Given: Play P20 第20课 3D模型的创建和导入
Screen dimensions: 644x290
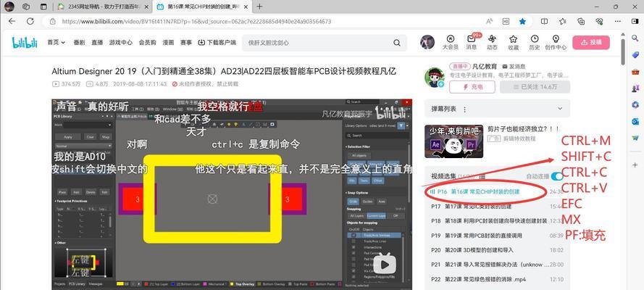Looking at the screenshot, I should click(497, 249).
